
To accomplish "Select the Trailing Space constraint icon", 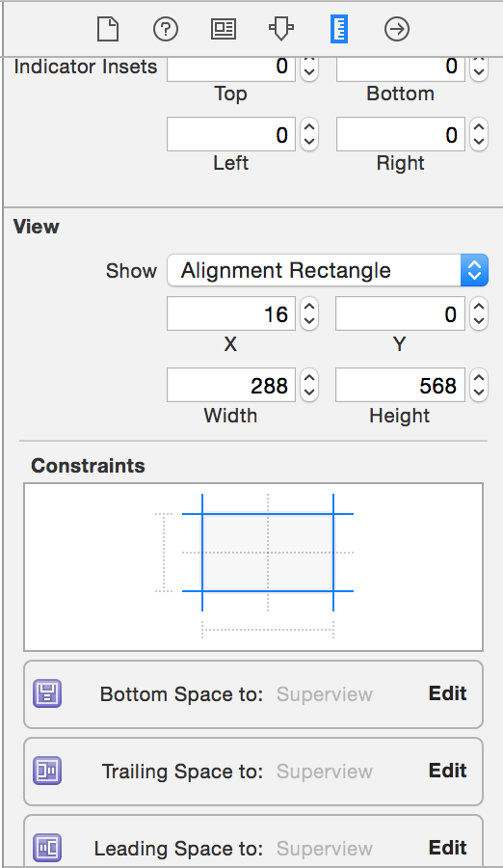I will (x=47, y=771).
